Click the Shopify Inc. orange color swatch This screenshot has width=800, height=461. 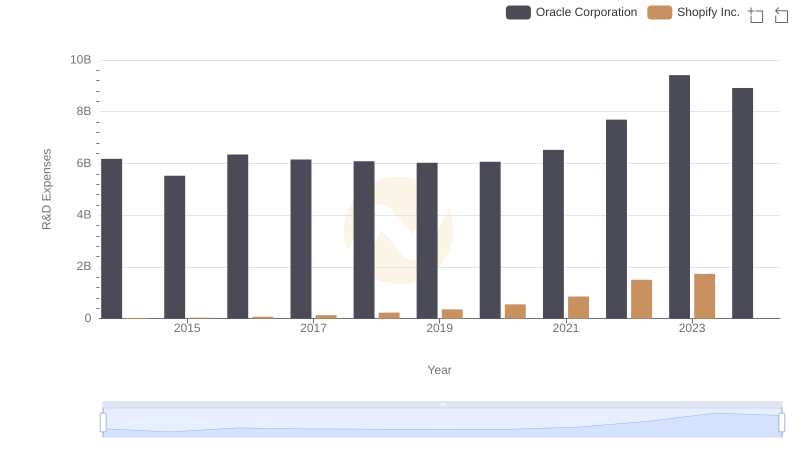pyautogui.click(x=659, y=12)
